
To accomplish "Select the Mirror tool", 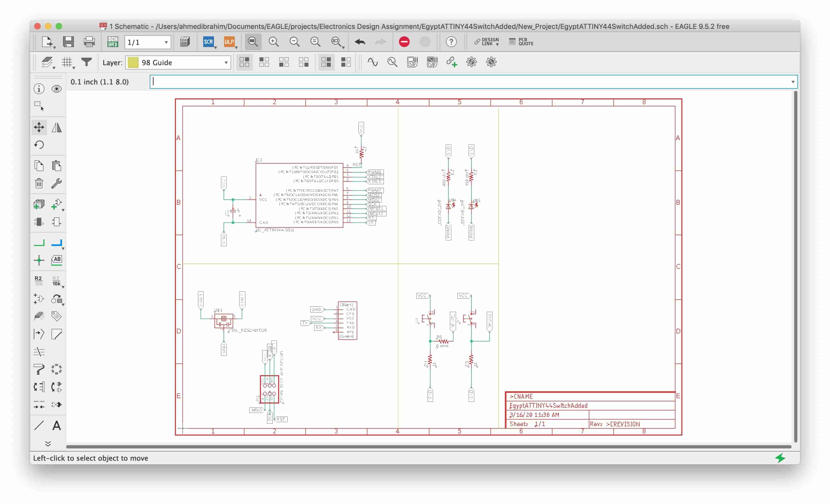I will pyautogui.click(x=57, y=127).
